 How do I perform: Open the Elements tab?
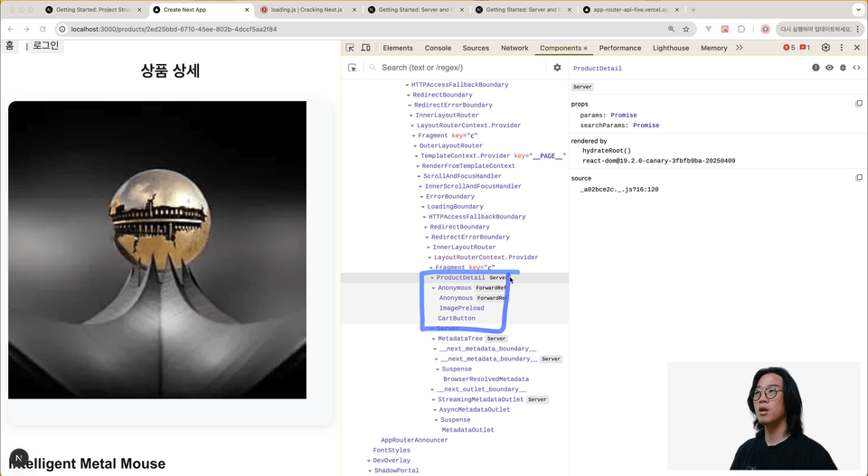398,48
